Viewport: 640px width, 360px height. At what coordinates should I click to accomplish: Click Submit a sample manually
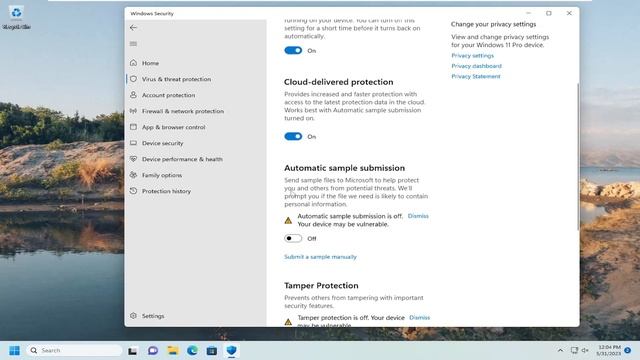point(320,257)
